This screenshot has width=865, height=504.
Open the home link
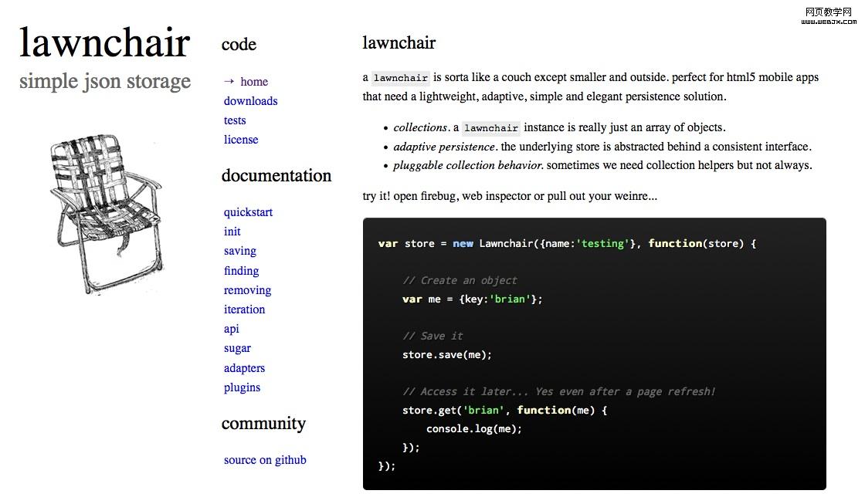pyautogui.click(x=253, y=81)
